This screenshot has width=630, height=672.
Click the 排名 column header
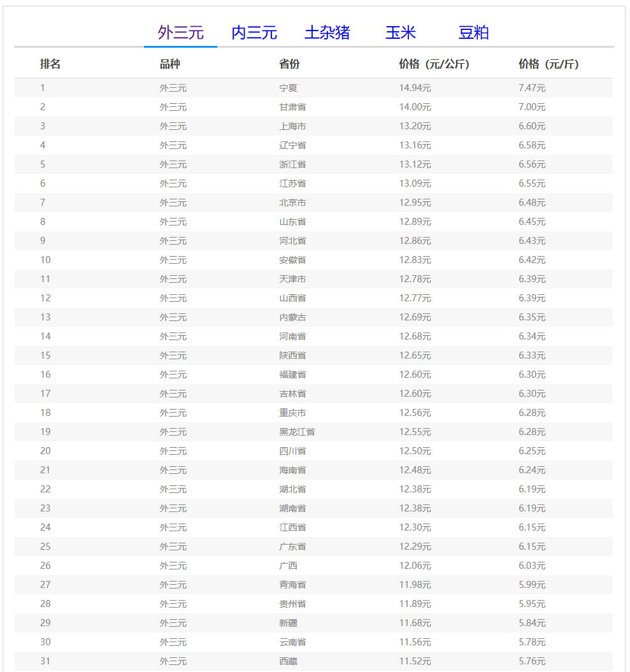[50, 64]
